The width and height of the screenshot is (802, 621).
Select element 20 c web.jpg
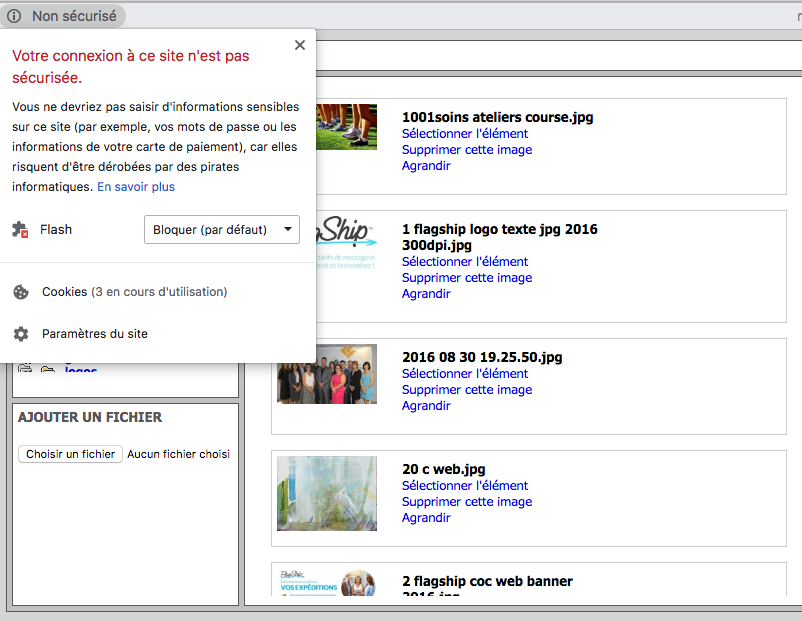tap(464, 485)
